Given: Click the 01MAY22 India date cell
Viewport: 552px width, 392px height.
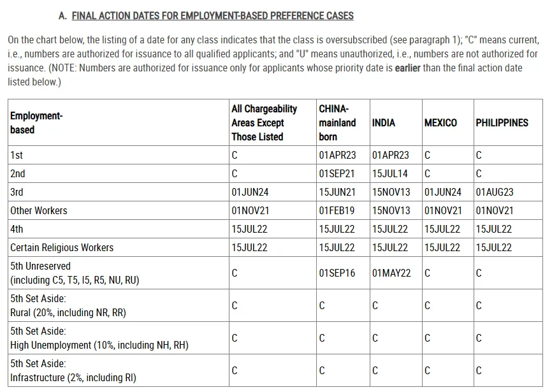Looking at the screenshot, I should click(391, 273).
